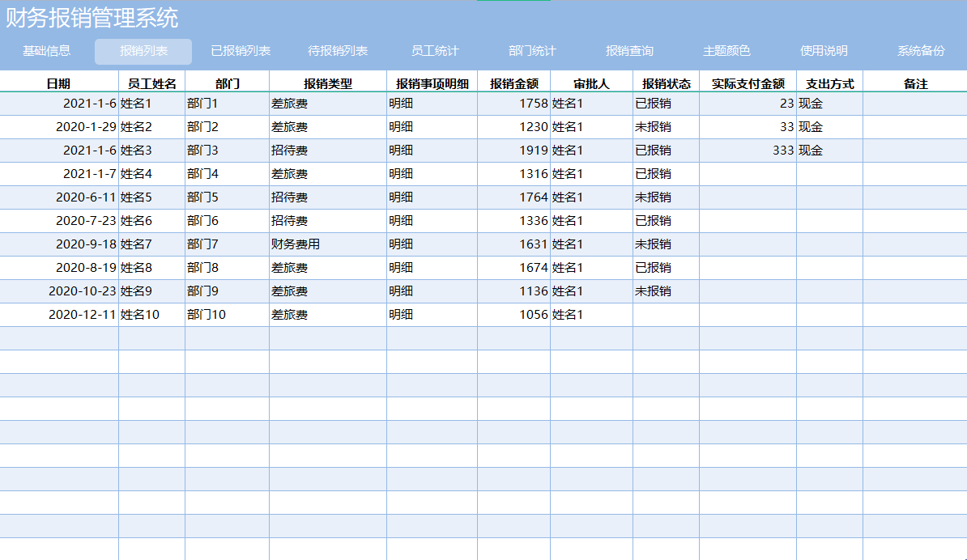Select the amount cell 1919
Image resolution: width=967 pixels, height=560 pixels.
514,151
